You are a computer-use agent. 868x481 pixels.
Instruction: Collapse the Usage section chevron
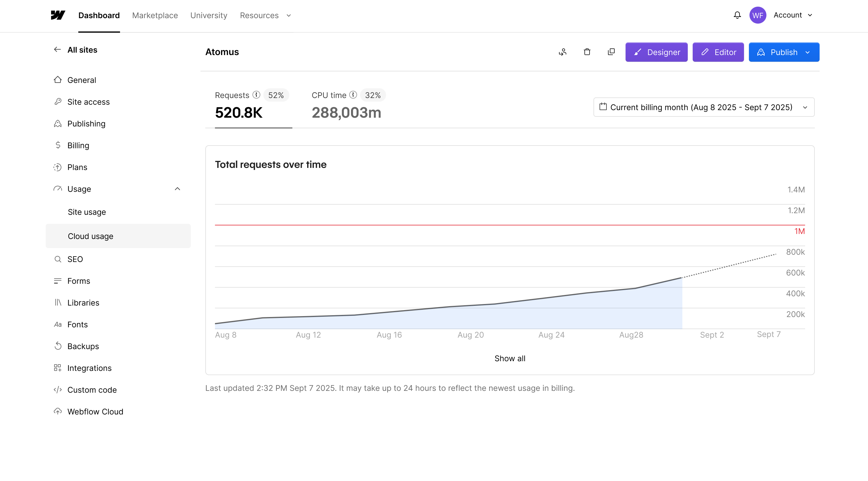(177, 189)
